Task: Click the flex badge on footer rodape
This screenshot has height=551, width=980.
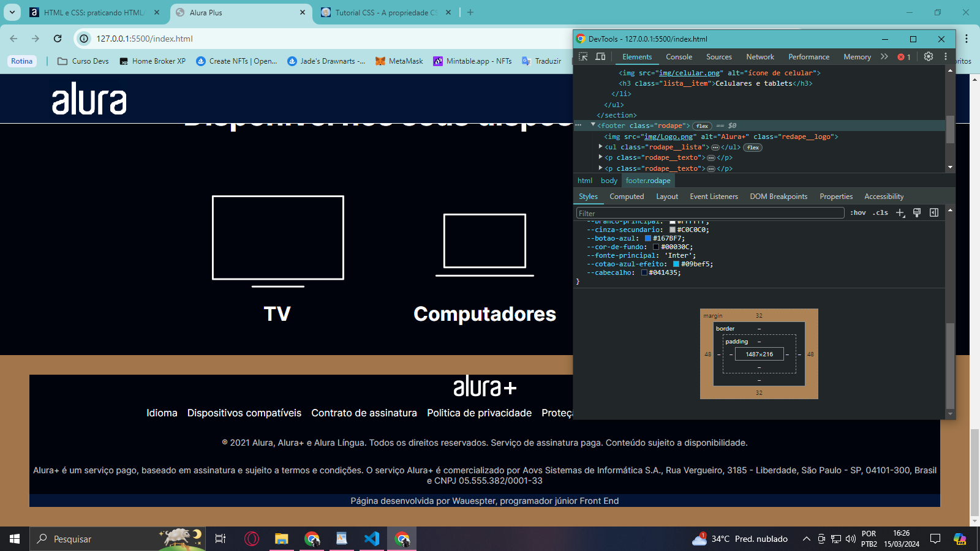Action: click(x=703, y=126)
